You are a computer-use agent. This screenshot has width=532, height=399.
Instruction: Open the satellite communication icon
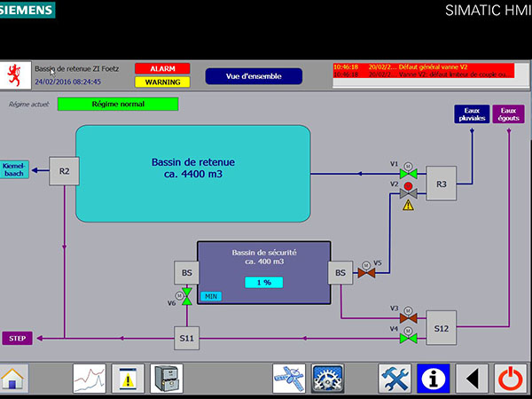289,379
